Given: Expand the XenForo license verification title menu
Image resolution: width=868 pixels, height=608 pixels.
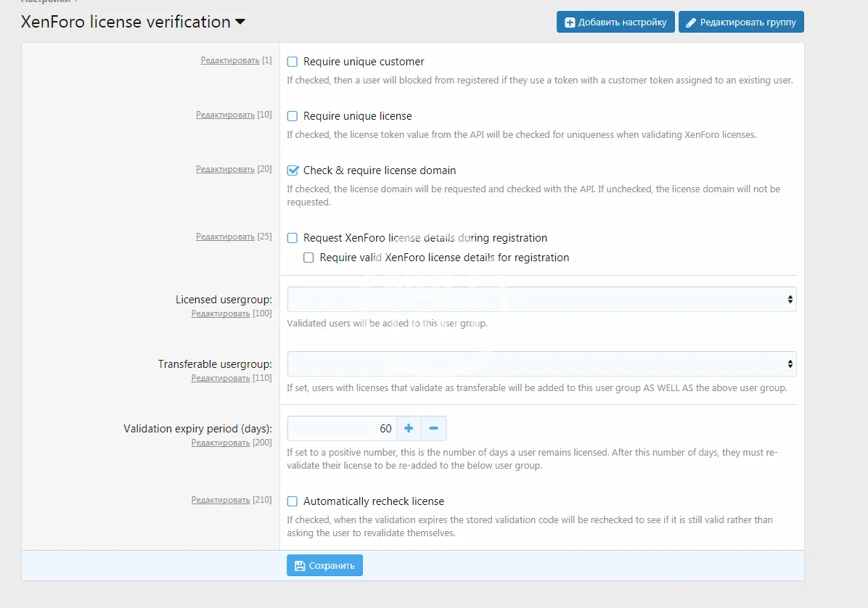Looking at the screenshot, I should tap(240, 22).
